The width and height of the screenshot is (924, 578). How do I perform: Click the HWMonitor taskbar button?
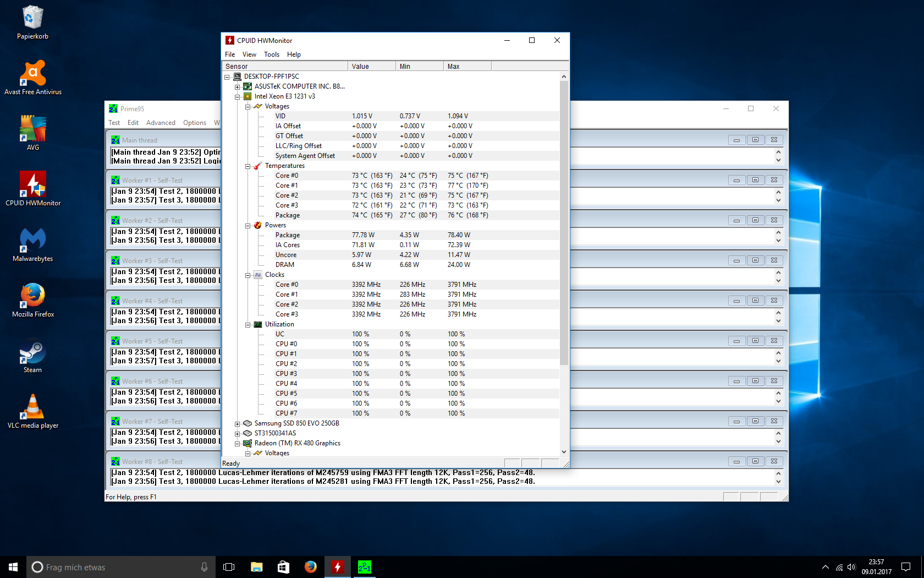337,567
